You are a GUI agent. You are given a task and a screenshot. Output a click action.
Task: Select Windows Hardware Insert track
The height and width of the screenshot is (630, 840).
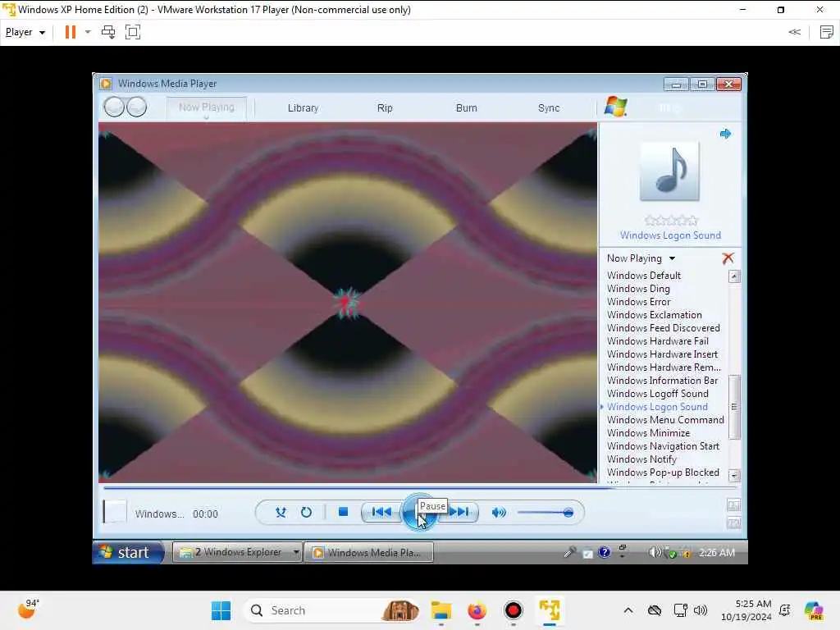coord(662,354)
